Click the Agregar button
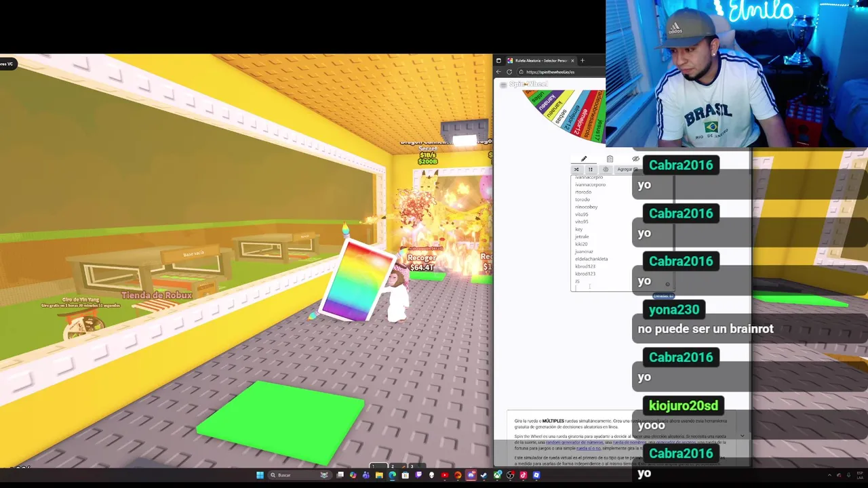This screenshot has height=488, width=868. tap(628, 169)
